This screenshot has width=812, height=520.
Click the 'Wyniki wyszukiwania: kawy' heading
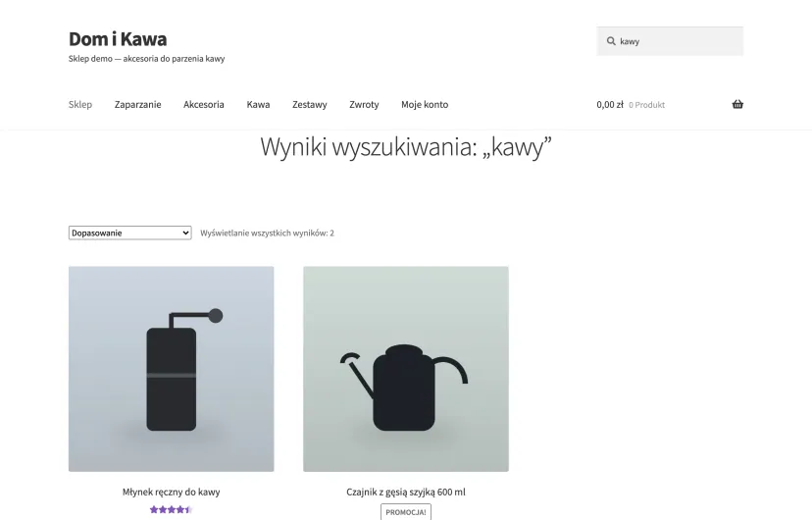406,146
